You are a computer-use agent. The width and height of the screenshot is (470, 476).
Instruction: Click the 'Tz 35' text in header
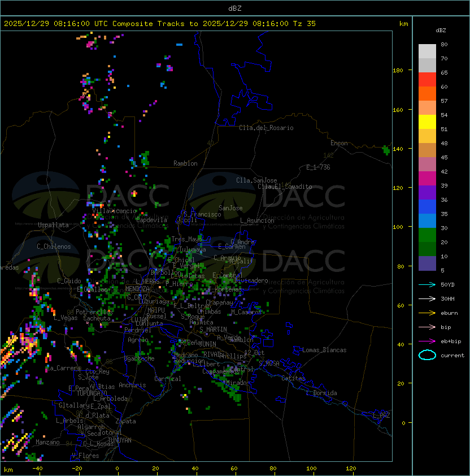point(304,24)
